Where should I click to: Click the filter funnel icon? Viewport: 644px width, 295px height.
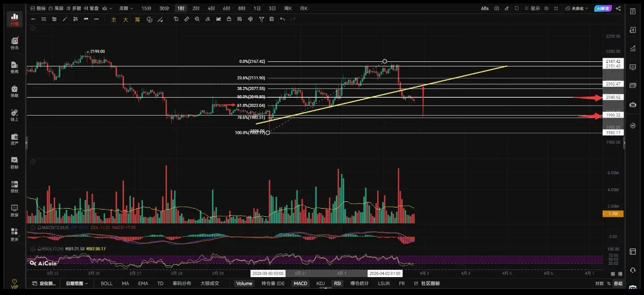(x=261, y=19)
